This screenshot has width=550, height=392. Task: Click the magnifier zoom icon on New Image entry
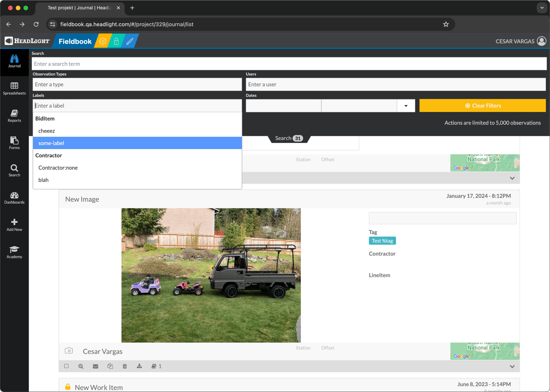[81, 366]
